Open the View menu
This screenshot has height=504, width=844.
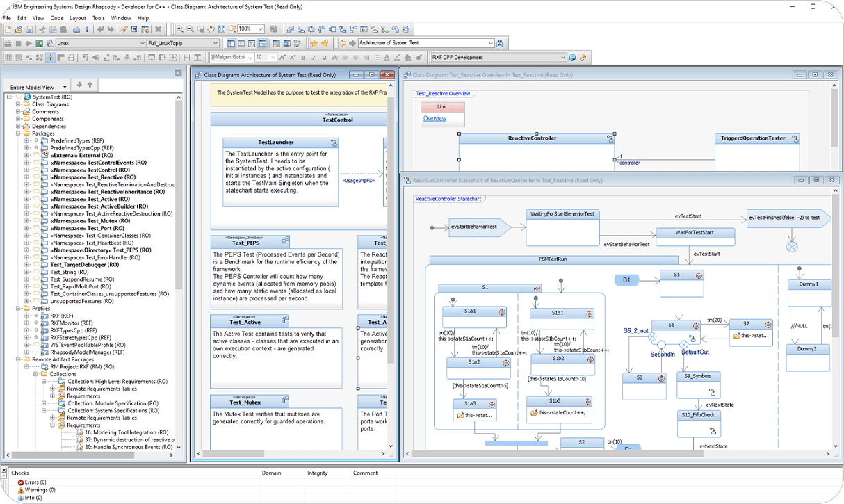(38, 18)
